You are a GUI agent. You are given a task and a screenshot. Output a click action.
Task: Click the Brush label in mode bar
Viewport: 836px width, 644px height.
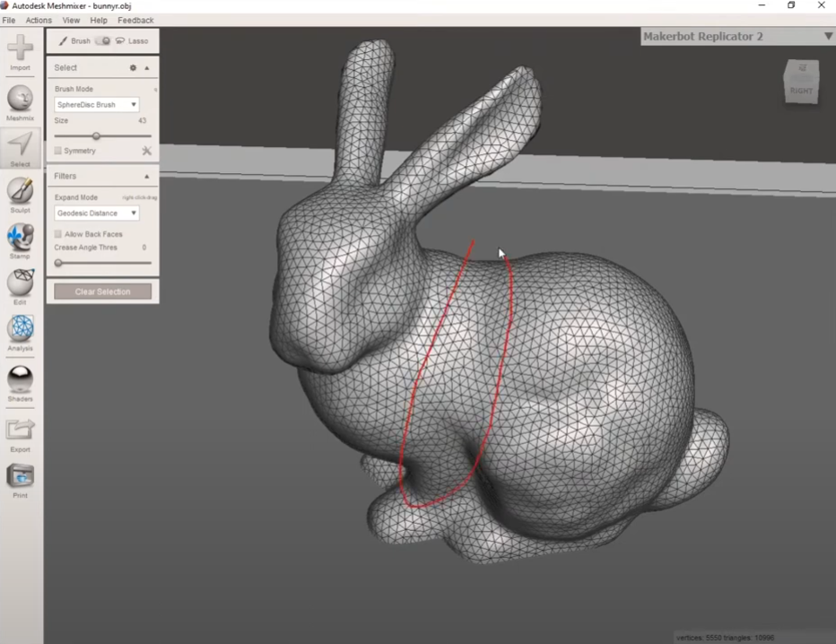pyautogui.click(x=81, y=41)
